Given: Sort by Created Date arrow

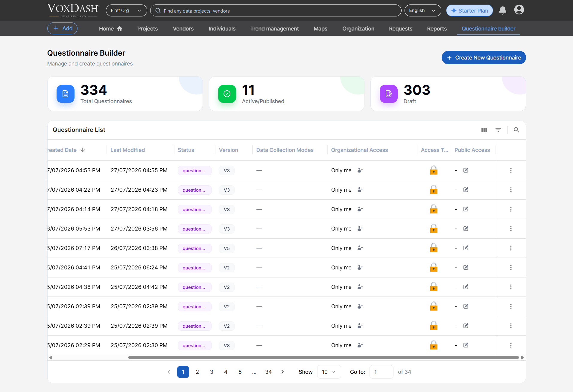Looking at the screenshot, I should coord(83,150).
